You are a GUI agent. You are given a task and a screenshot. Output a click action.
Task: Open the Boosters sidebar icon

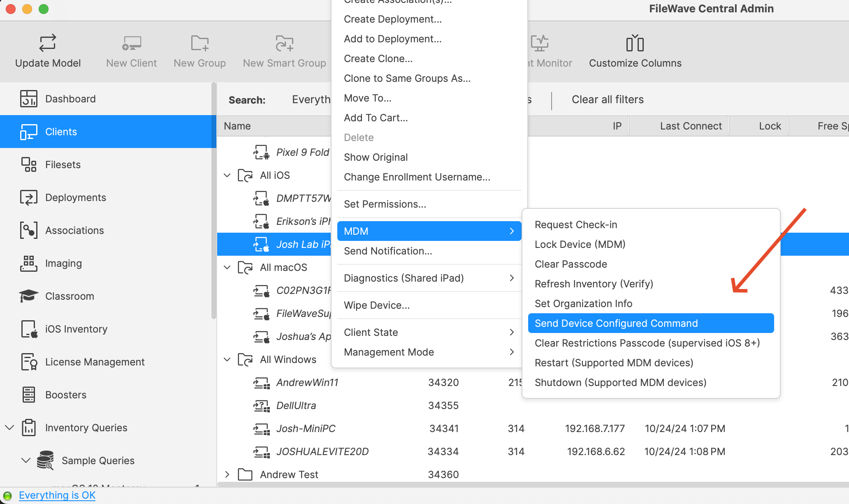pos(28,395)
